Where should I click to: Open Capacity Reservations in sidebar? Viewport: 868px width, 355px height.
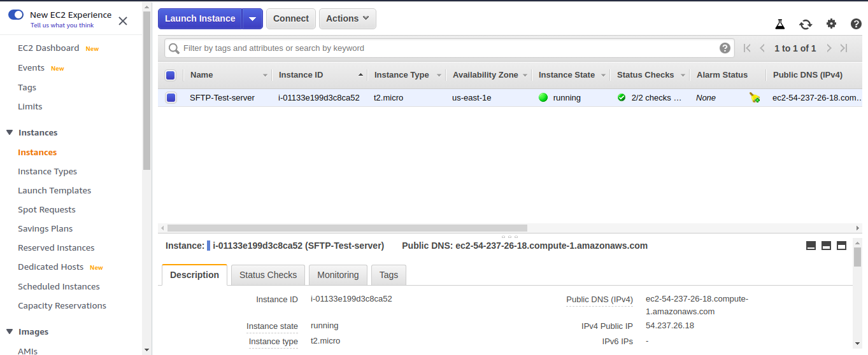tap(62, 306)
